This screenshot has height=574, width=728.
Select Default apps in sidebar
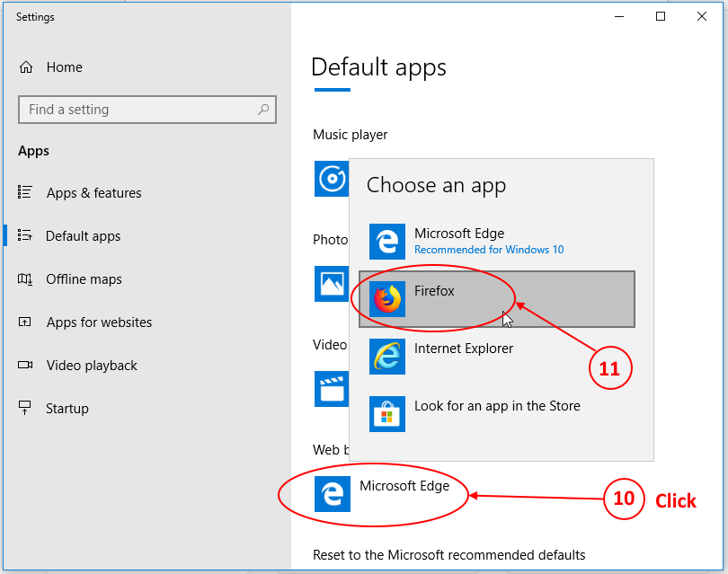pos(83,235)
